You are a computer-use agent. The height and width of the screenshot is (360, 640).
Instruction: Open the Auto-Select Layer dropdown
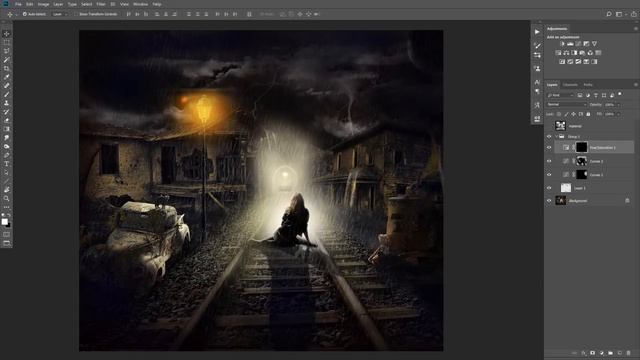click(x=60, y=14)
